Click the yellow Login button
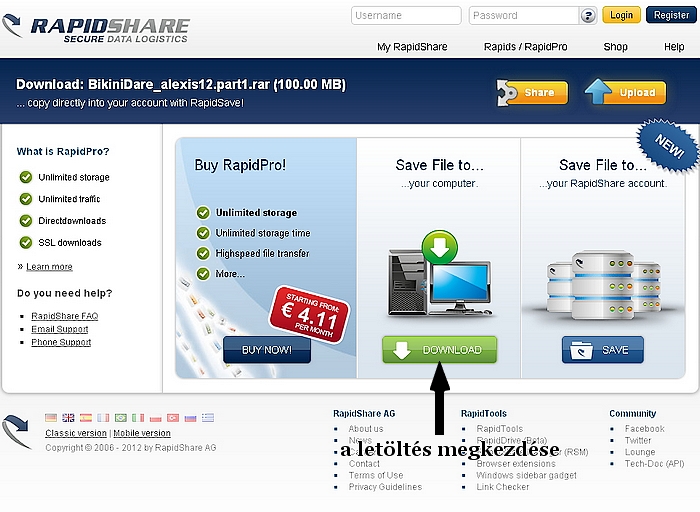700x512 pixels. [621, 15]
